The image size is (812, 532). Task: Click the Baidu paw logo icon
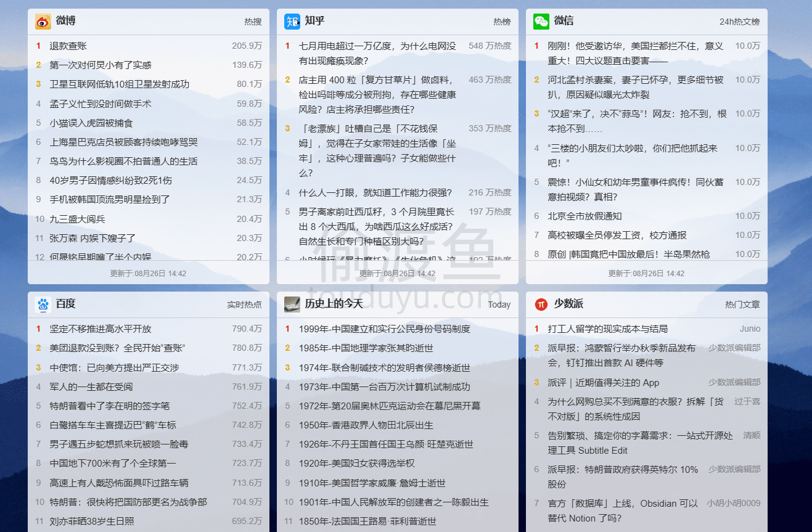pyautogui.click(x=43, y=304)
